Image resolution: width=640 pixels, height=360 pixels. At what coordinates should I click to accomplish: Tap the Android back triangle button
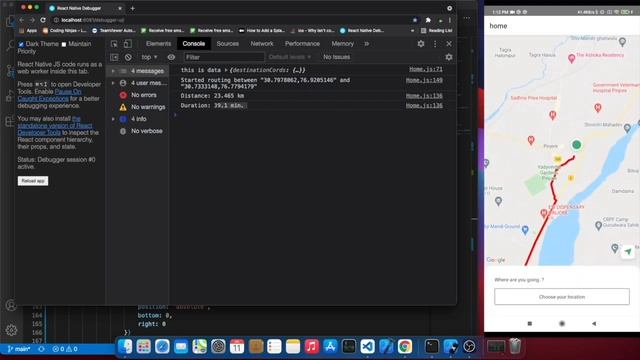594,323
